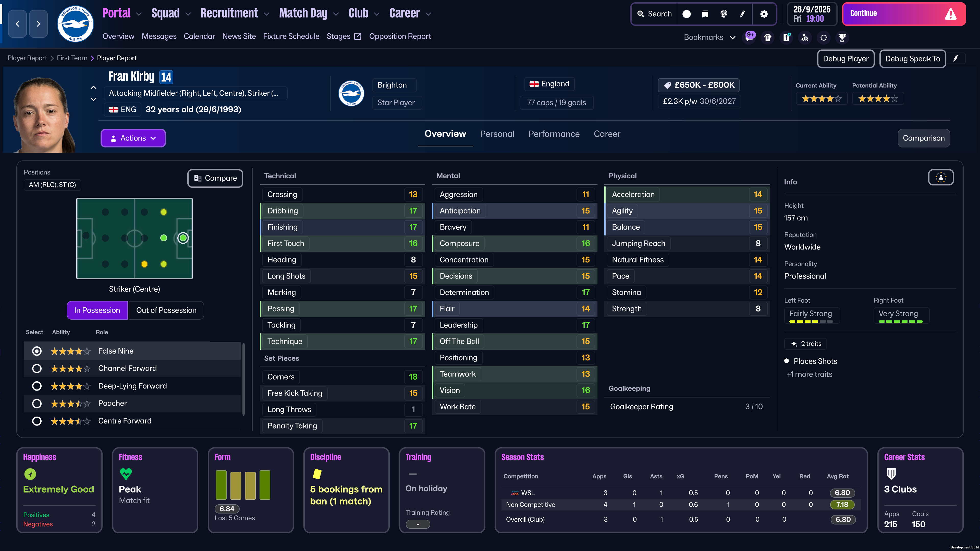This screenshot has width=980, height=551.
Task: Switch to Out of Possession roles
Action: click(166, 310)
